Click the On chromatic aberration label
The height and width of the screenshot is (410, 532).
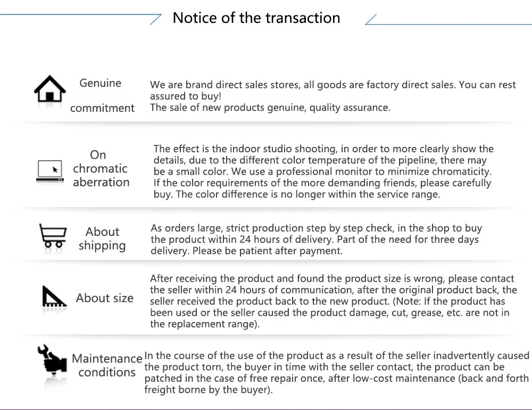(101, 168)
